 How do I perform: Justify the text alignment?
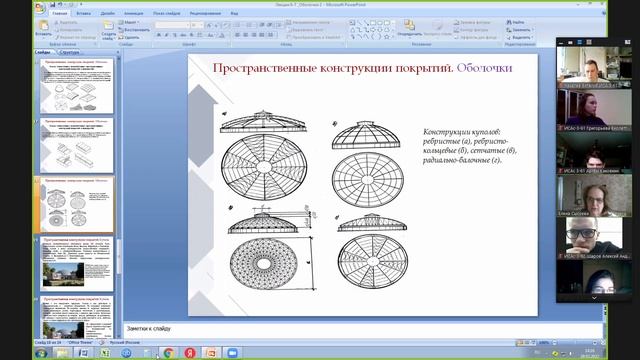coord(262,36)
